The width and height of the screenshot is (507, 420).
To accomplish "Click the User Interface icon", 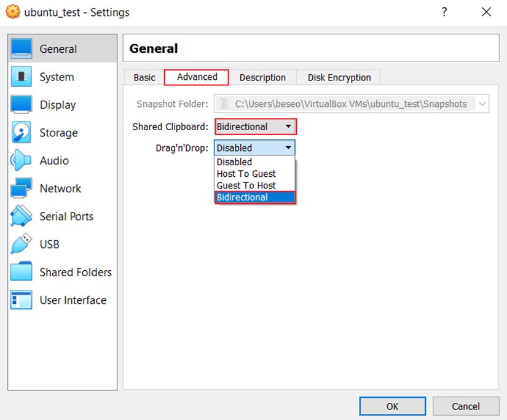I will [x=22, y=300].
